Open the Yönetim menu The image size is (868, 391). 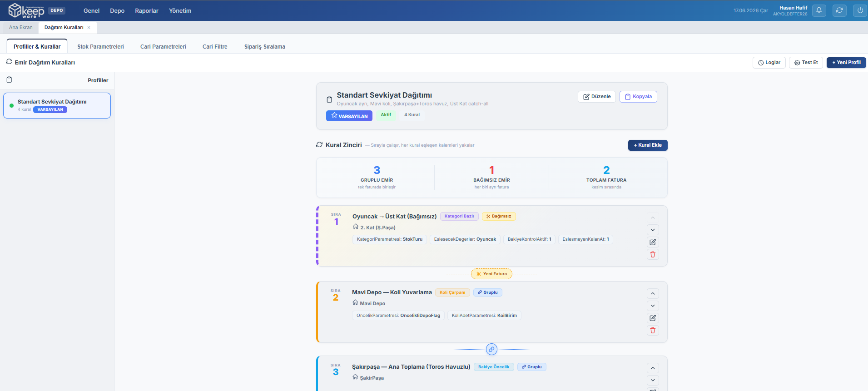180,10
